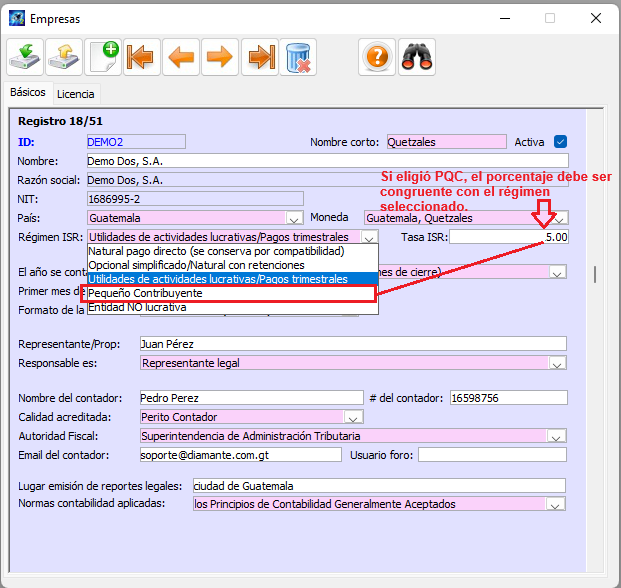Search records with the binoculars icon
Image resolution: width=621 pixels, height=588 pixels.
click(415, 57)
